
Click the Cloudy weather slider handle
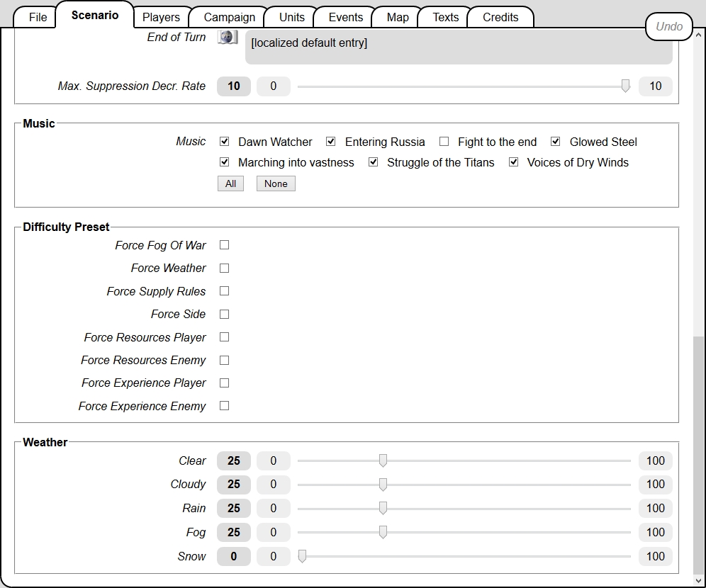click(383, 485)
